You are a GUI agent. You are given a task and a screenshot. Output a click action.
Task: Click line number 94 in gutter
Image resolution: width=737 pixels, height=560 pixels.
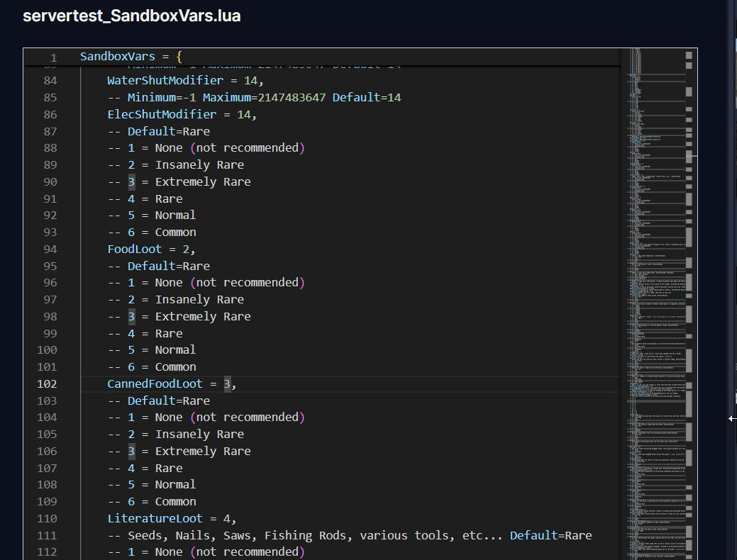click(x=50, y=249)
